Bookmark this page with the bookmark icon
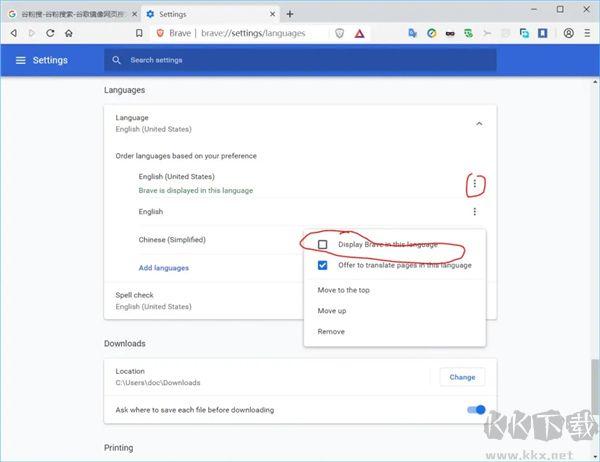This screenshot has width=600, height=462. (x=139, y=33)
